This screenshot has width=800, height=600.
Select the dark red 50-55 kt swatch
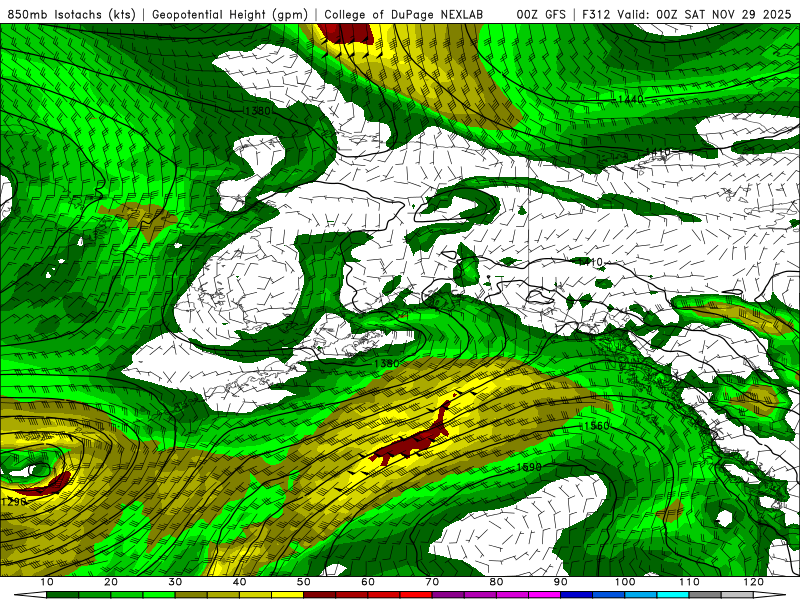coord(319,595)
